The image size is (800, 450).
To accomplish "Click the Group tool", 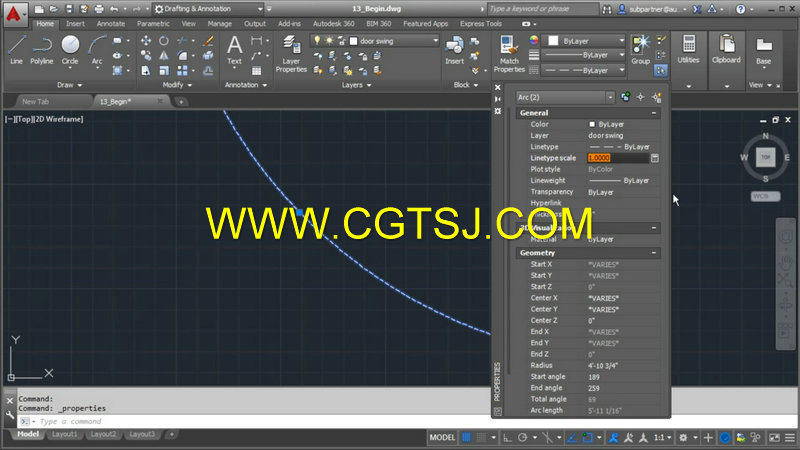I will coord(640,50).
